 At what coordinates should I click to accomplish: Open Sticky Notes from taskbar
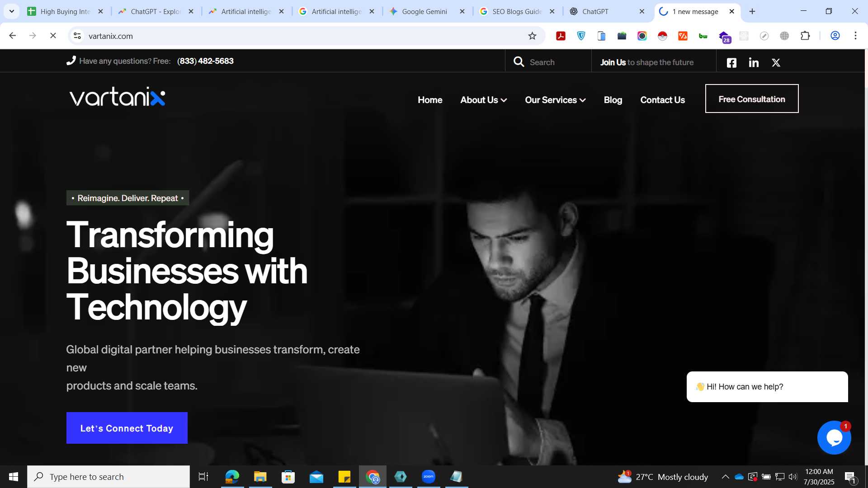(x=344, y=477)
